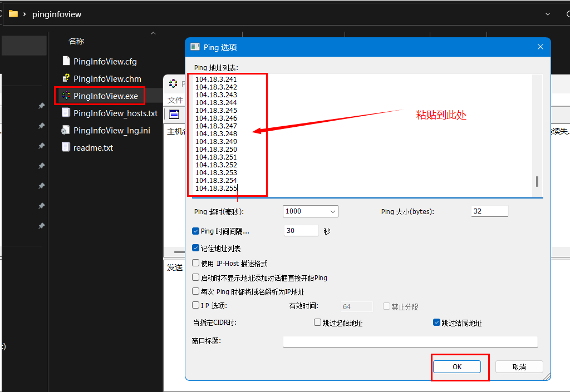Select PingInfoView.cfg file name

click(105, 62)
